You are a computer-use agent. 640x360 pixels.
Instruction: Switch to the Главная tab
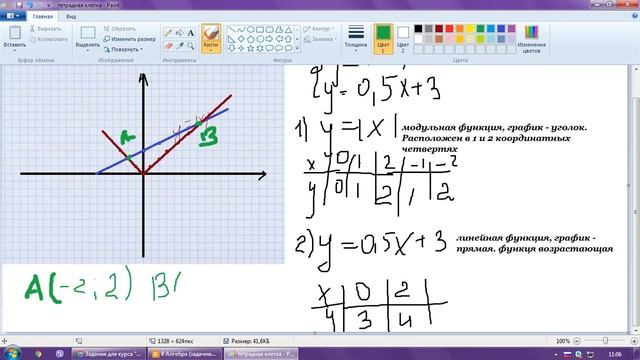pos(43,16)
